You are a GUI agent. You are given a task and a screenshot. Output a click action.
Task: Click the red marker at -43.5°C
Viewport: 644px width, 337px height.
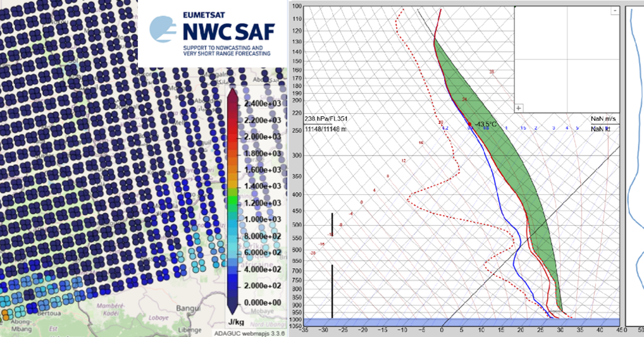[x=471, y=125]
